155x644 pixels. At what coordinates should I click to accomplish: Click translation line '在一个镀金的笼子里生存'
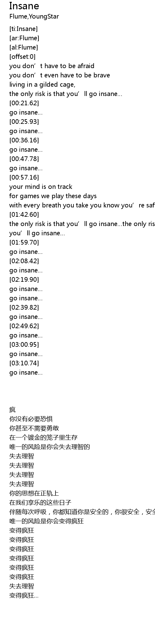click(43, 438)
